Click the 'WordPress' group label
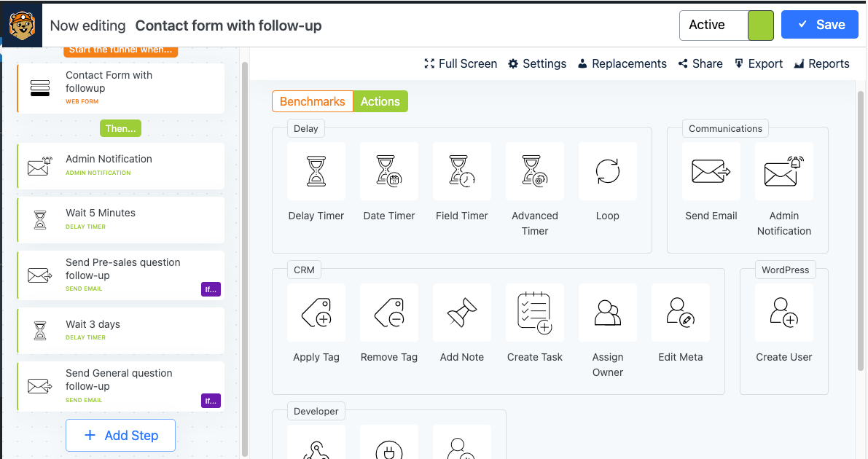Viewport: 868px width, 459px height. click(x=785, y=270)
